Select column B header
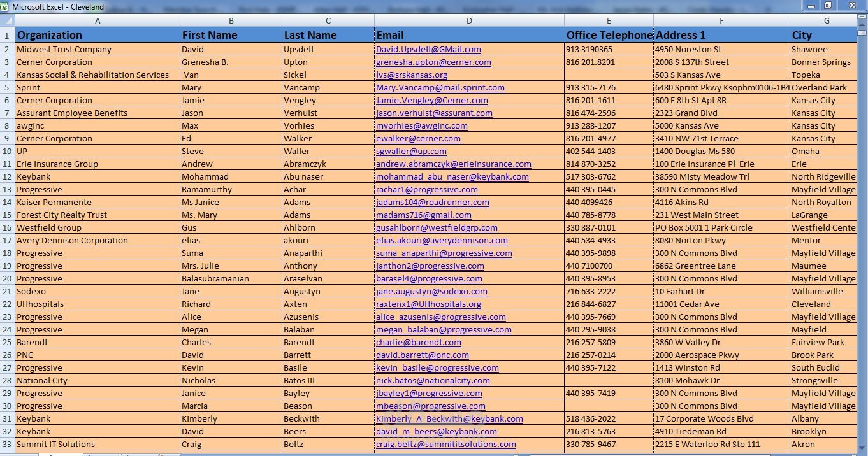This screenshot has width=868, height=456. tap(231, 20)
